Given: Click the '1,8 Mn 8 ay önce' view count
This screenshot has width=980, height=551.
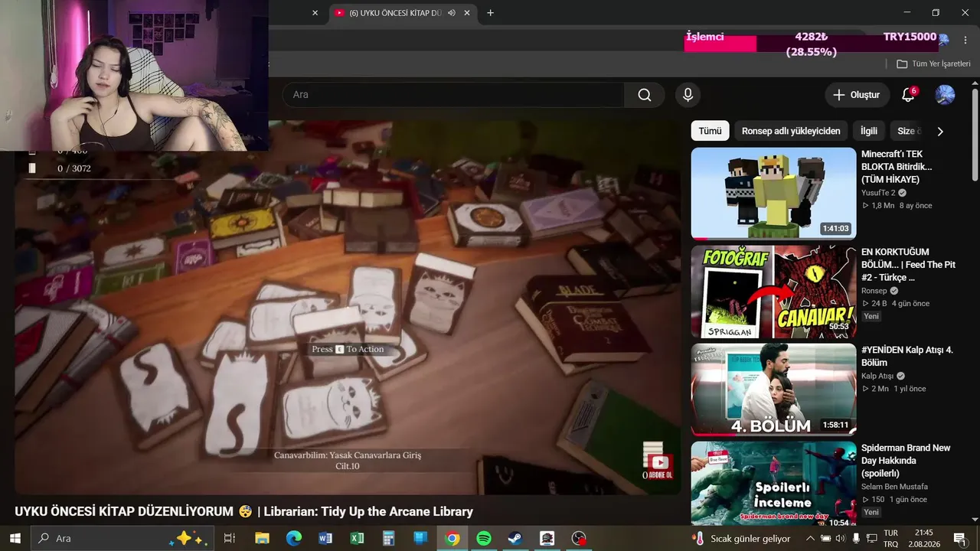Looking at the screenshot, I should [x=897, y=206].
